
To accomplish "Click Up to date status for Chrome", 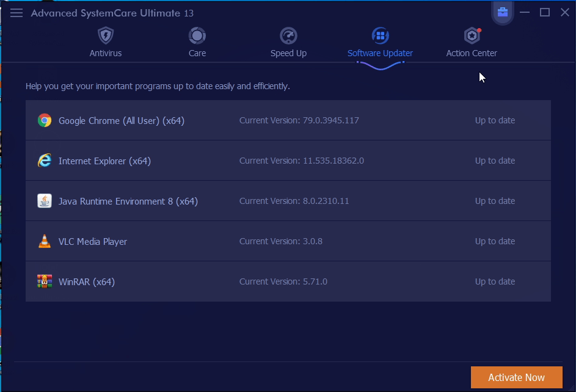I will tap(495, 120).
